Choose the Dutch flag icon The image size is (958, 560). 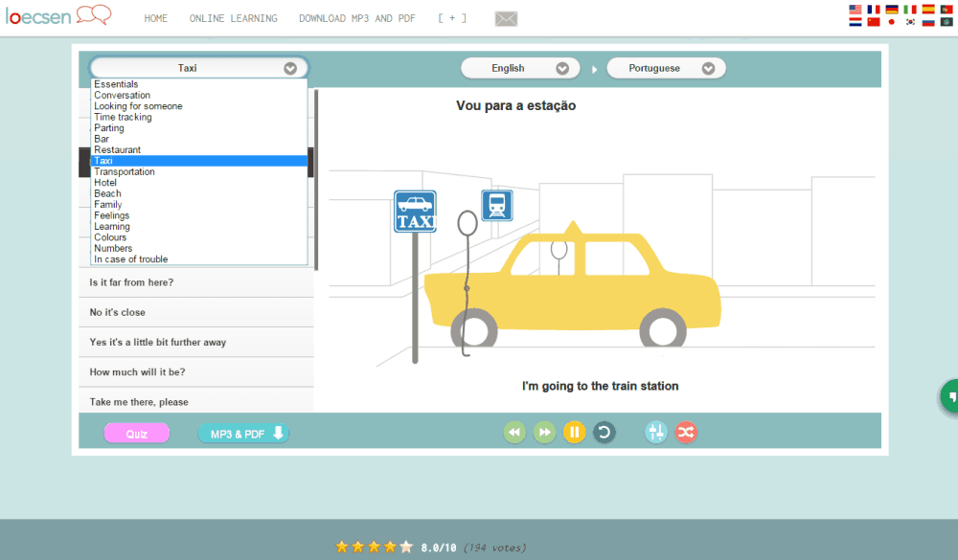(855, 22)
